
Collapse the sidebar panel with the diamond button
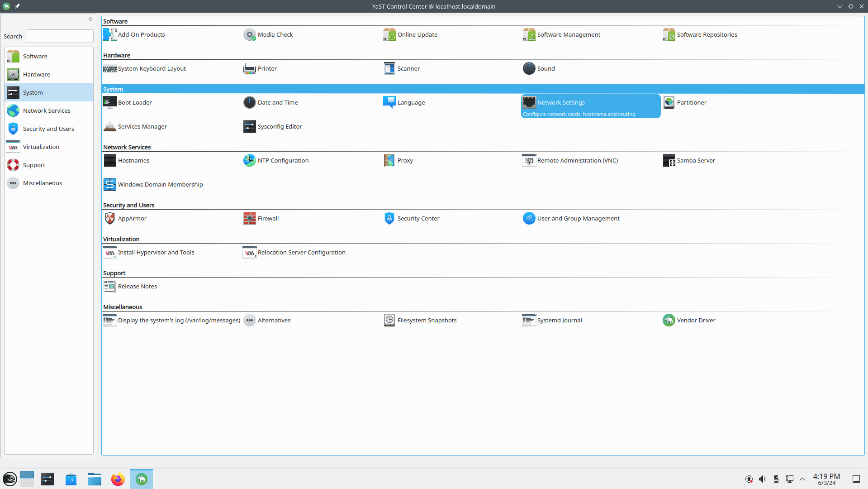(x=90, y=19)
